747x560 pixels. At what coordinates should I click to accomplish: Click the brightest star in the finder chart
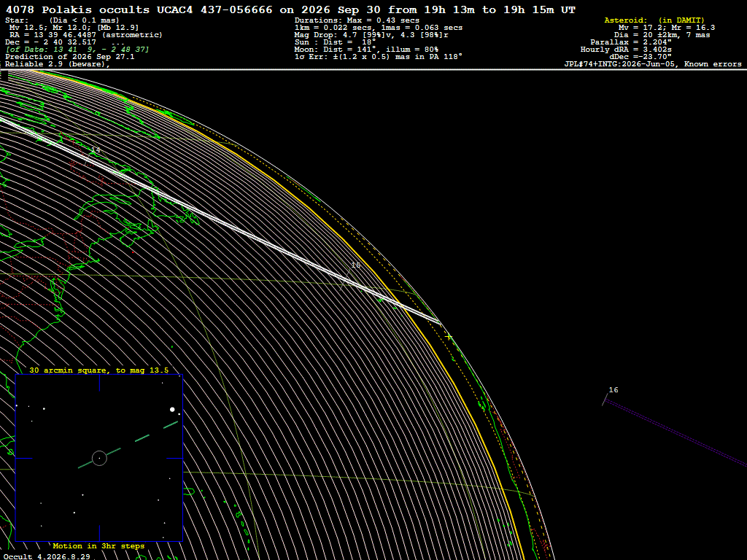[172, 410]
